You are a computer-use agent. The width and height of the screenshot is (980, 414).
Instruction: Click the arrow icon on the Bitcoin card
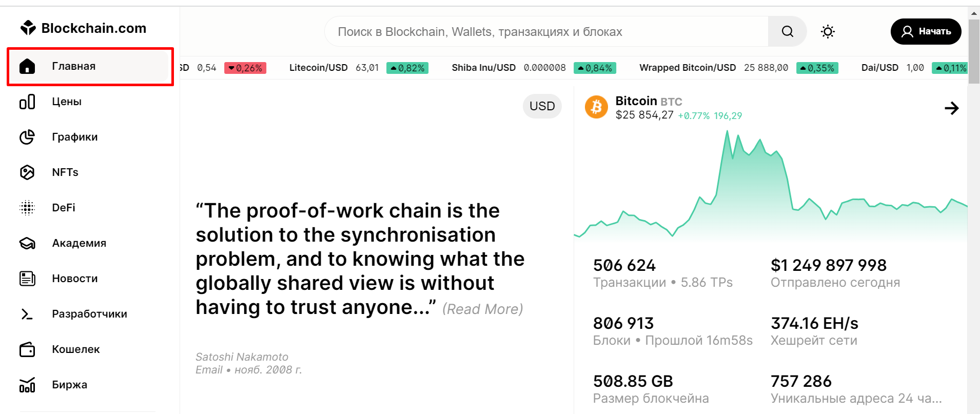tap(952, 108)
